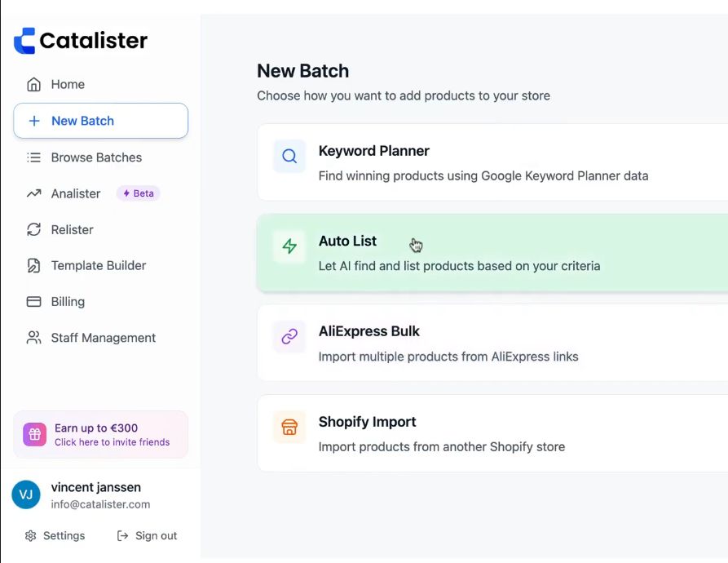Click the Template Builder document icon
This screenshot has width=728, height=563.
pos(33,266)
